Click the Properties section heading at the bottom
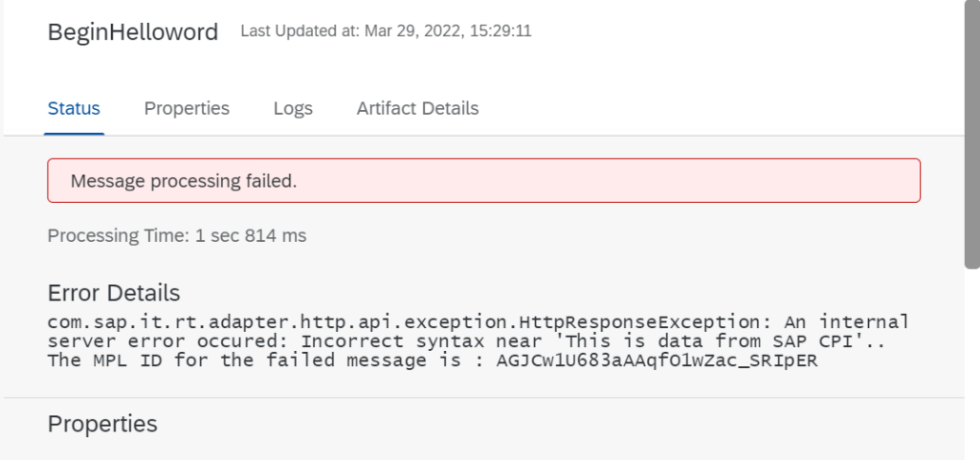Screen dimensions: 980x460 (102, 424)
